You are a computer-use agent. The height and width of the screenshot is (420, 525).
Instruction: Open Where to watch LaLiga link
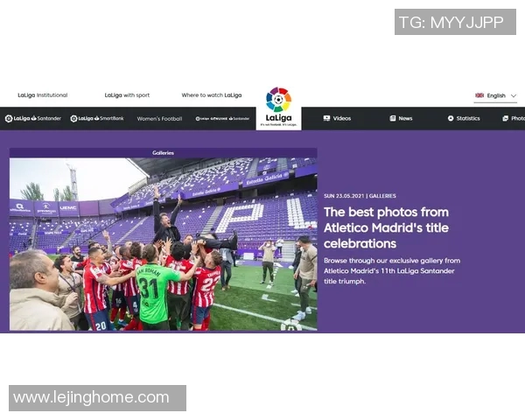[x=212, y=95]
